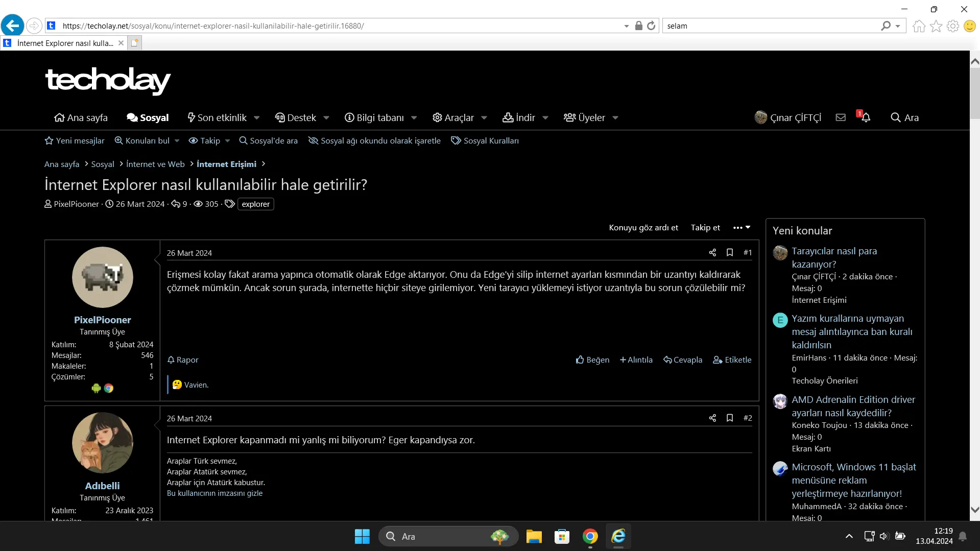This screenshot has width=980, height=551.
Task: Expand Destek dropdown arrow
Action: [x=326, y=118]
